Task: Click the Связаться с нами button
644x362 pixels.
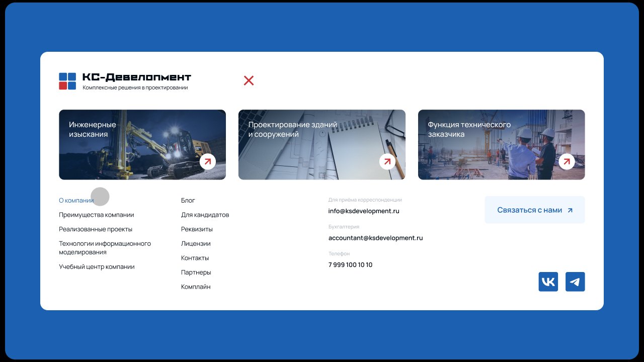Action: tap(535, 210)
